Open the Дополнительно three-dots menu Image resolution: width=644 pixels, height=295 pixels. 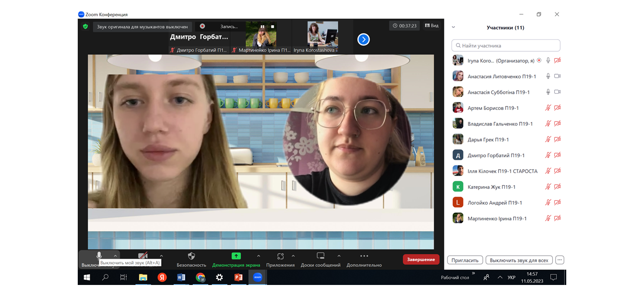pyautogui.click(x=364, y=256)
